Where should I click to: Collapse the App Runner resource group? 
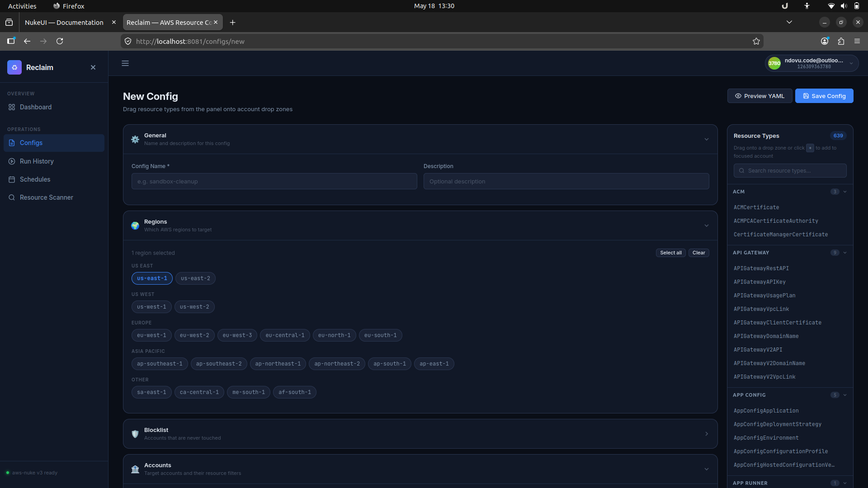(x=844, y=483)
